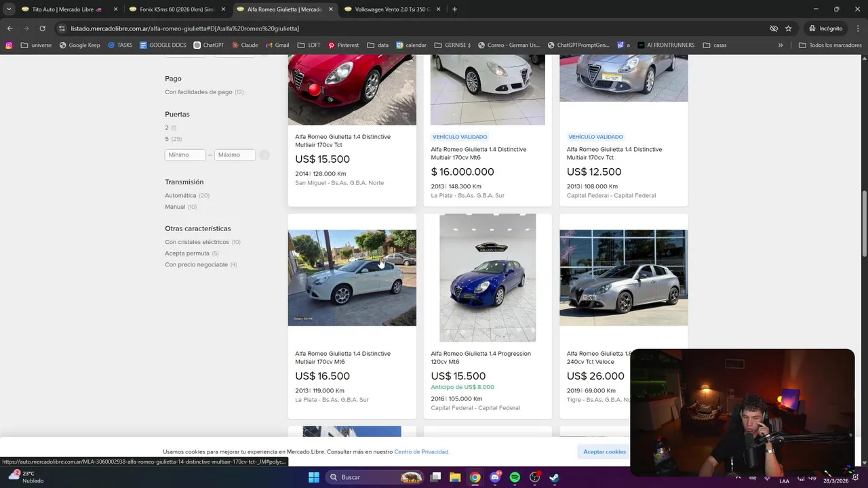Click Aceptar cookies button
The width and height of the screenshot is (868, 488).
(x=604, y=451)
